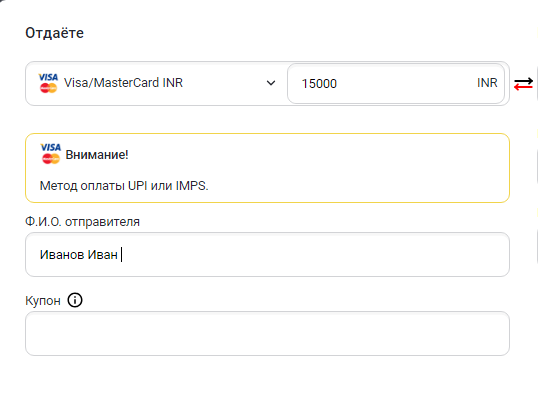Open the Visa/MasterCard INR dropdown

pos(156,83)
